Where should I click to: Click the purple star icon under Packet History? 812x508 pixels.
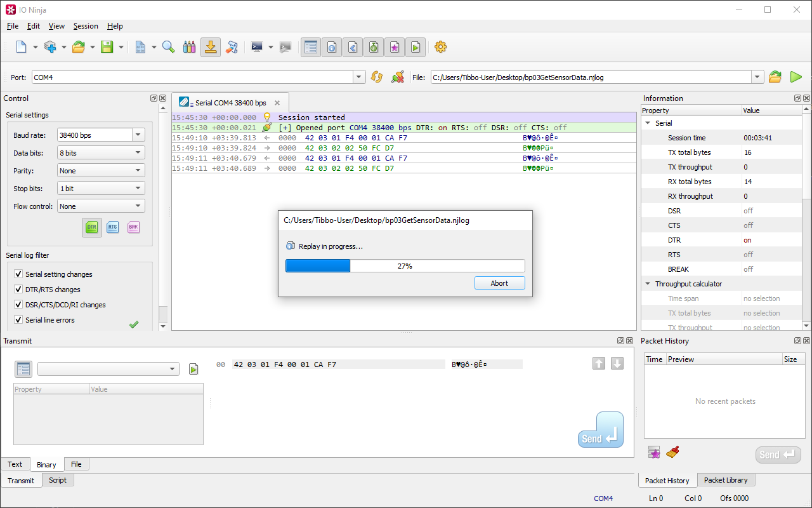[655, 452]
